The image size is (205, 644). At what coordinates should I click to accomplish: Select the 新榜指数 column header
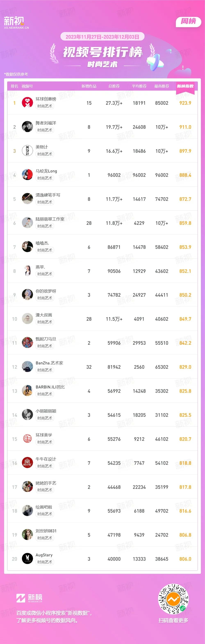click(185, 86)
